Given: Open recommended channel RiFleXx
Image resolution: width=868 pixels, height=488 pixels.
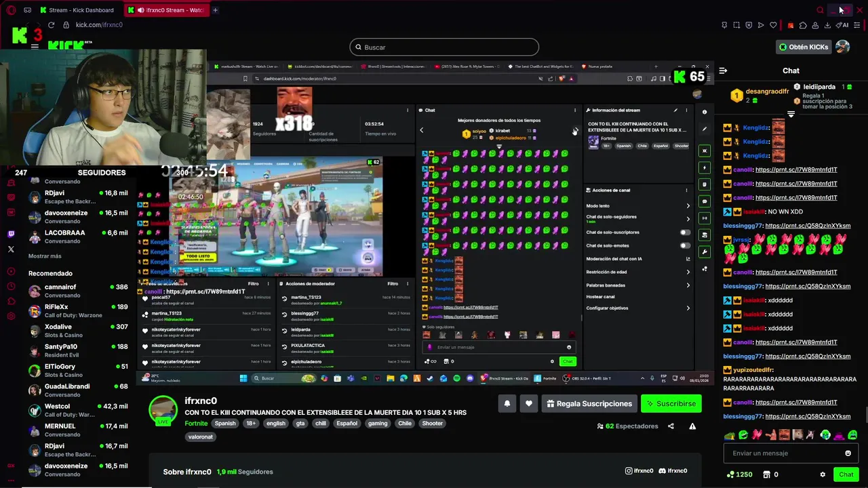Looking at the screenshot, I should tap(78, 311).
